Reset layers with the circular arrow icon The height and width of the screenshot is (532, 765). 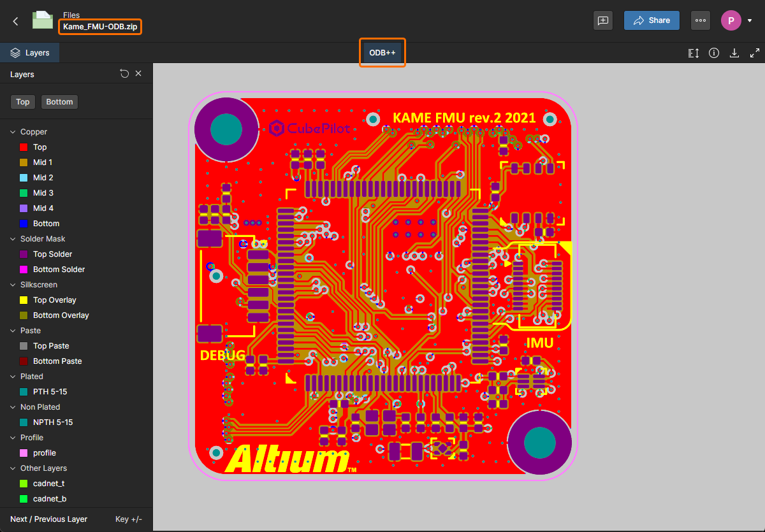pos(124,74)
